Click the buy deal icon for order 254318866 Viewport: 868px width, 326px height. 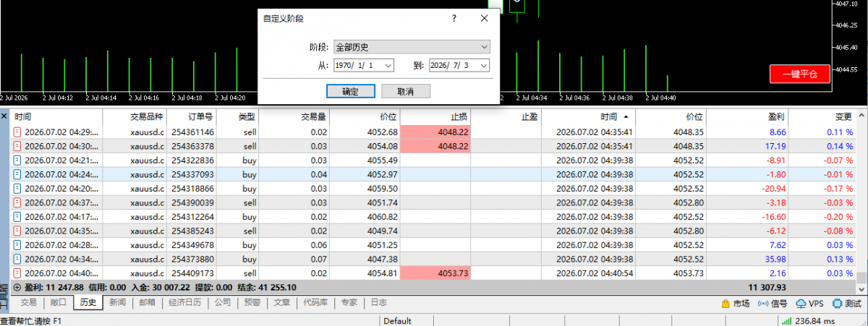pos(18,189)
